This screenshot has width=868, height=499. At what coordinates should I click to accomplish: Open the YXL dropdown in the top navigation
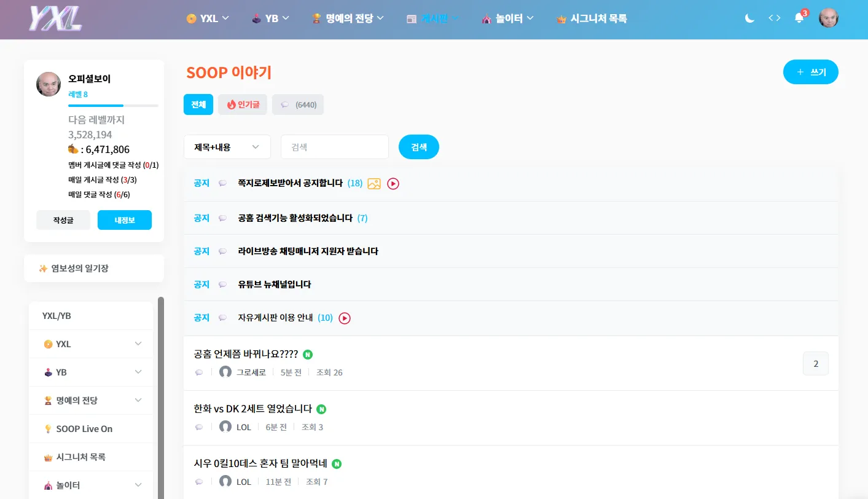click(208, 18)
